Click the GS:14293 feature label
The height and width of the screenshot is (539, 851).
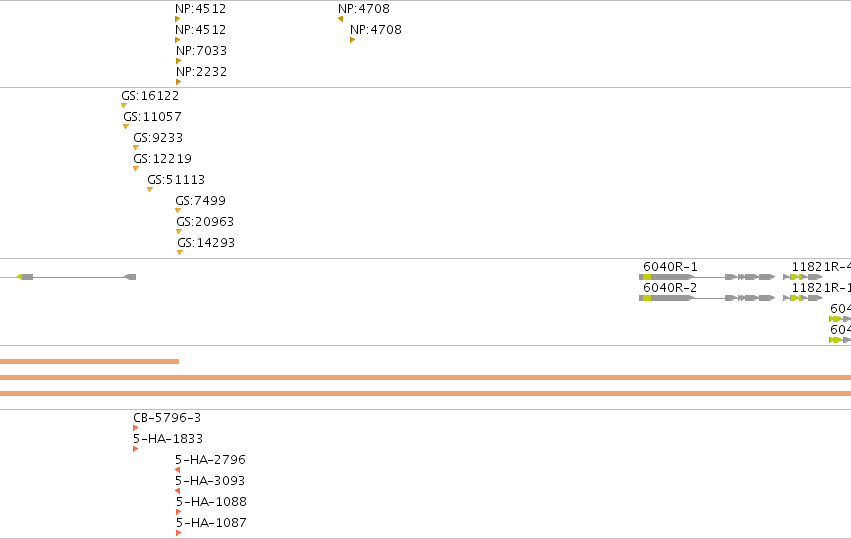pos(206,243)
